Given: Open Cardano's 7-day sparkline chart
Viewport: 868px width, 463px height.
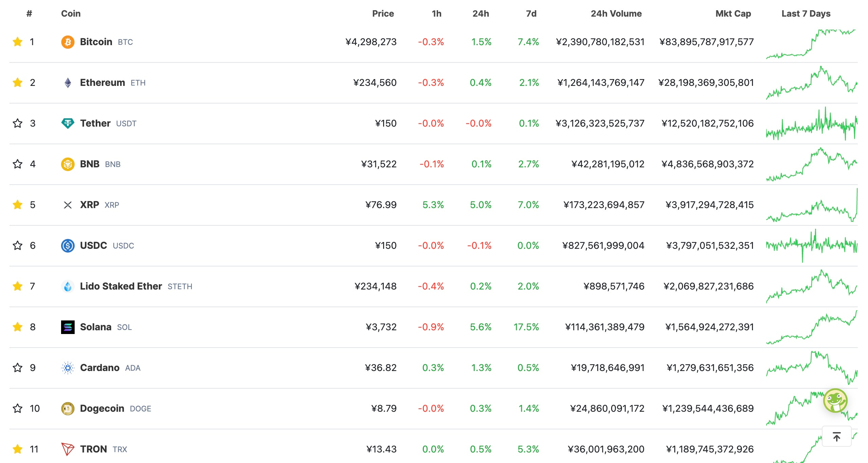Looking at the screenshot, I should (812, 368).
